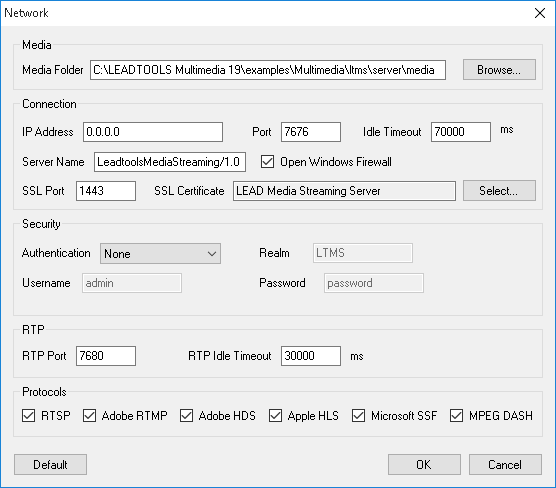The image size is (556, 488).
Task: Uncheck the Microsoft SSF checkbox
Action: (358, 415)
